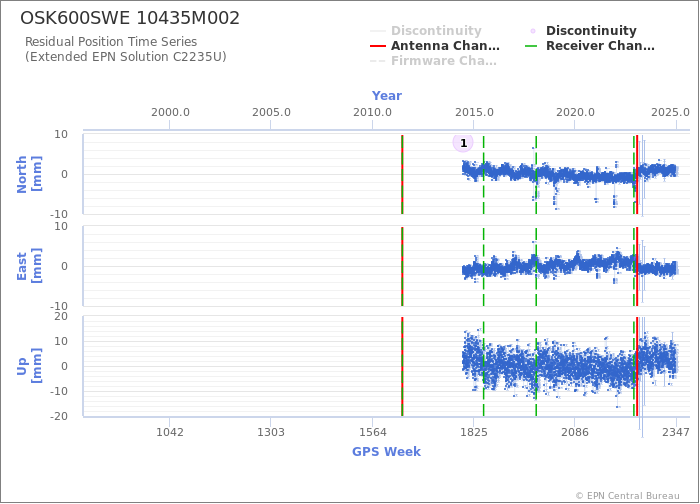Viewport: 700px width, 504px height.
Task: Toggle the Firmware Change legend entry
Action: click(433, 61)
